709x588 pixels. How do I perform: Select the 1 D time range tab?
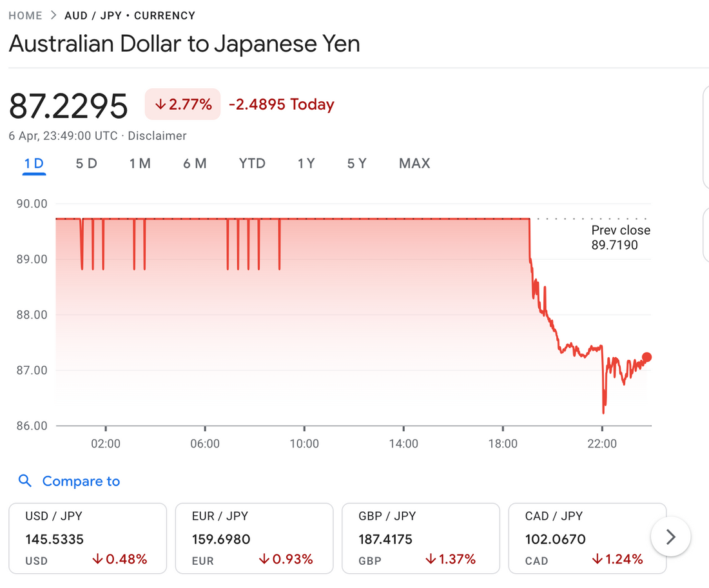(34, 164)
